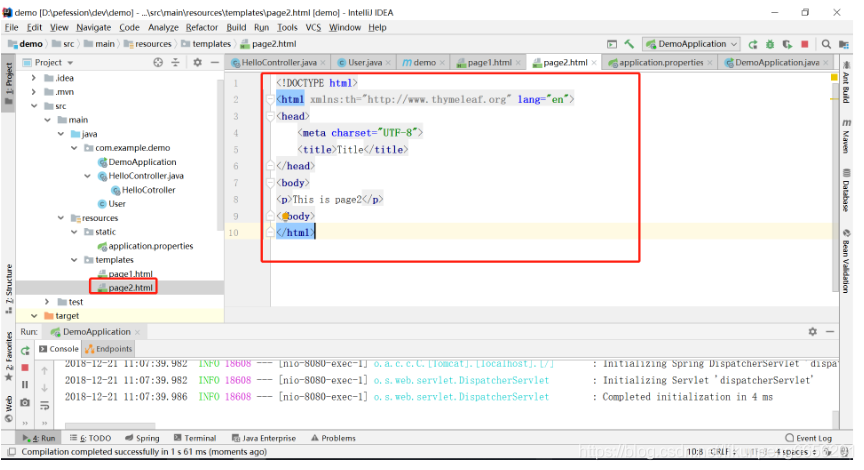Viewport: 864px width, 470px height.
Task: Open the Refactor menu
Action: pyautogui.click(x=202, y=28)
